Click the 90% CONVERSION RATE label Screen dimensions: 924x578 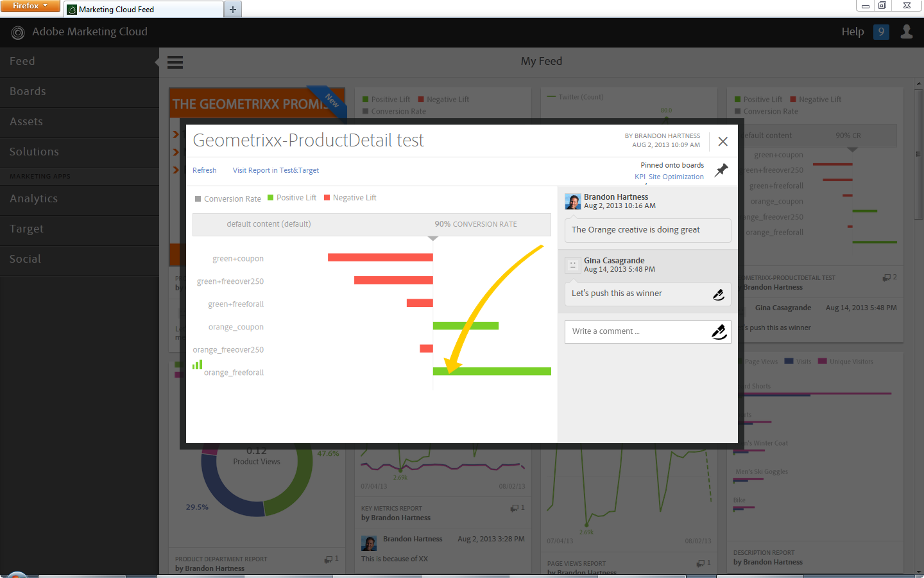pos(475,224)
